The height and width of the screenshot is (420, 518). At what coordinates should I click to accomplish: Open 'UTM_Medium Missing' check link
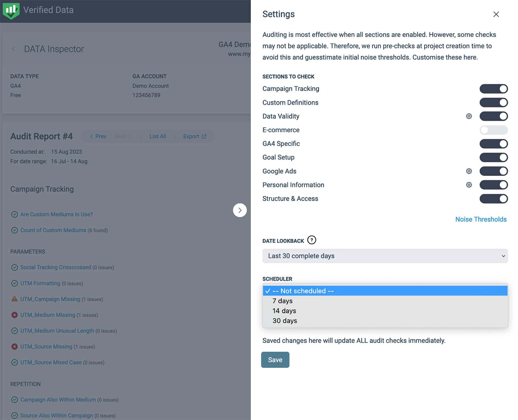coord(48,315)
